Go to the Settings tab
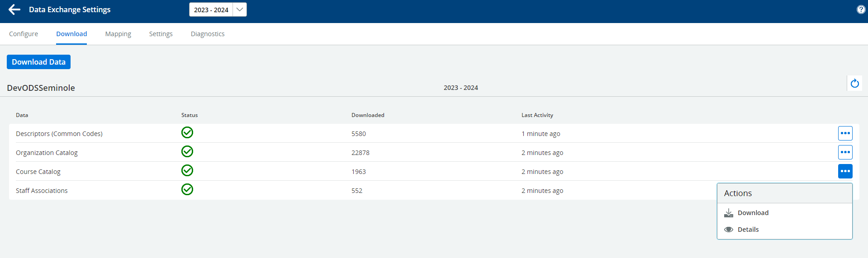Image resolution: width=868 pixels, height=258 pixels. (x=161, y=34)
